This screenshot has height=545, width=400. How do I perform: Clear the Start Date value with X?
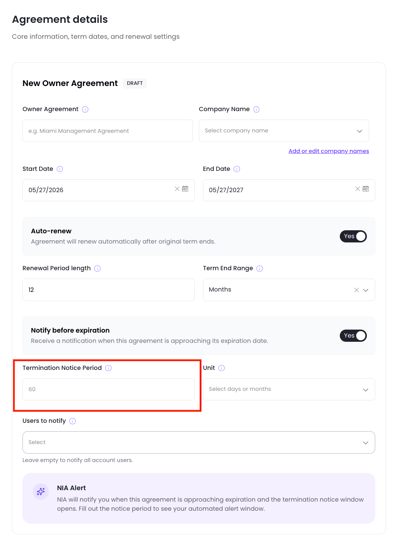click(x=177, y=189)
